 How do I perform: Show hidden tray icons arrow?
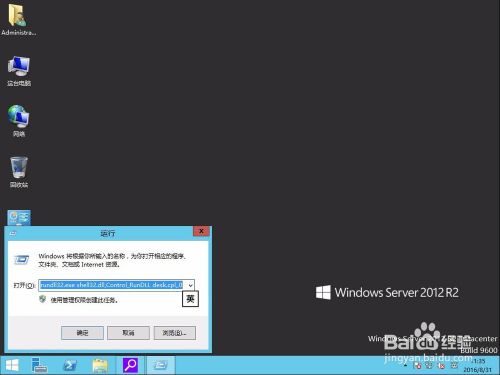pyautogui.click(x=406, y=366)
